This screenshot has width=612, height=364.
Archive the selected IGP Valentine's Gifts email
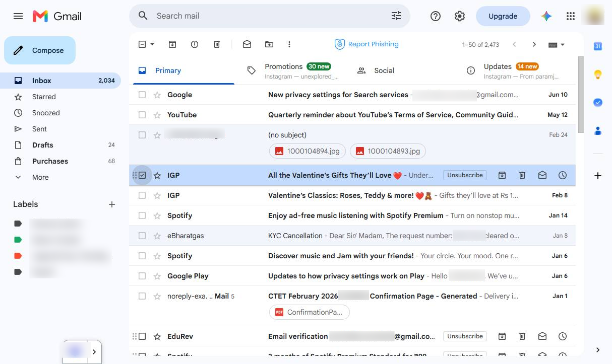[502, 175]
